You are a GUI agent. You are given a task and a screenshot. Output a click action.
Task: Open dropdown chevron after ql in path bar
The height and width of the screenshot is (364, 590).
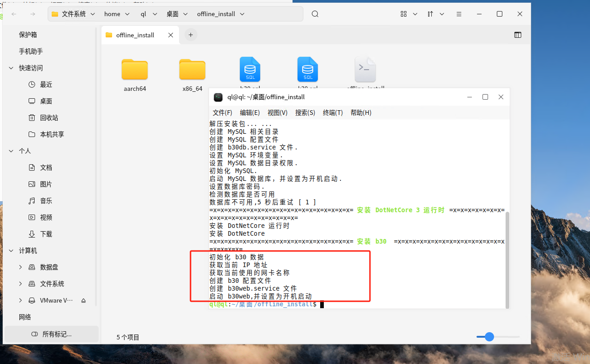point(155,14)
